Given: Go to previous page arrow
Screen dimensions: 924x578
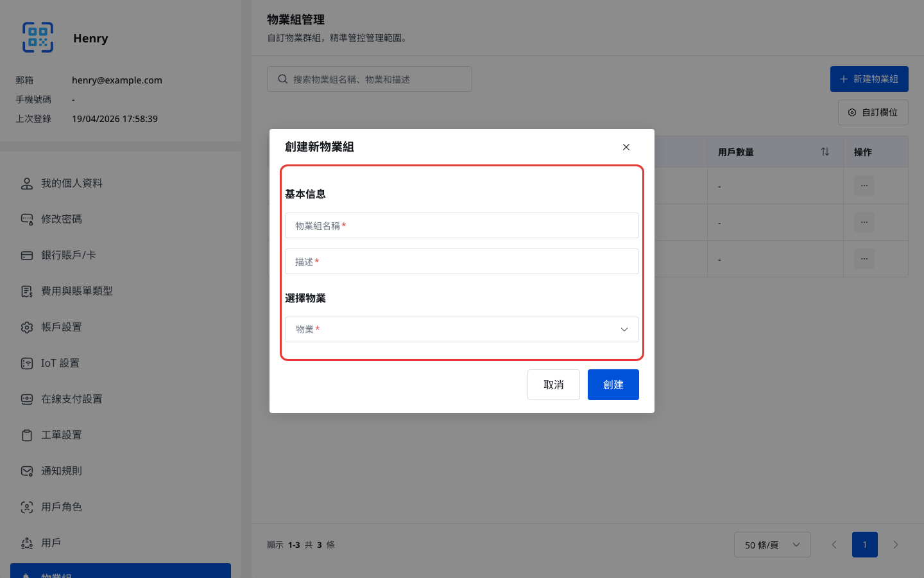Looking at the screenshot, I should tap(834, 545).
